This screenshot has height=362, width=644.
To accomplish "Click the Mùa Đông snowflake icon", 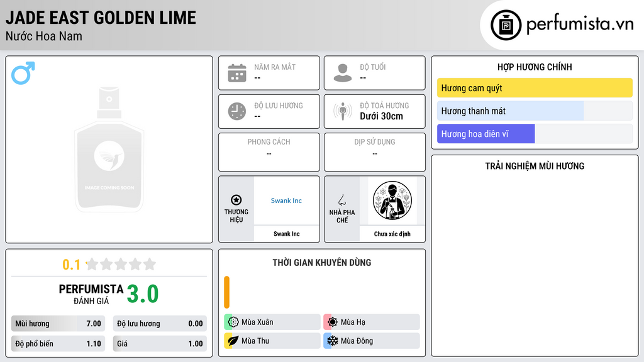I will tap(333, 341).
